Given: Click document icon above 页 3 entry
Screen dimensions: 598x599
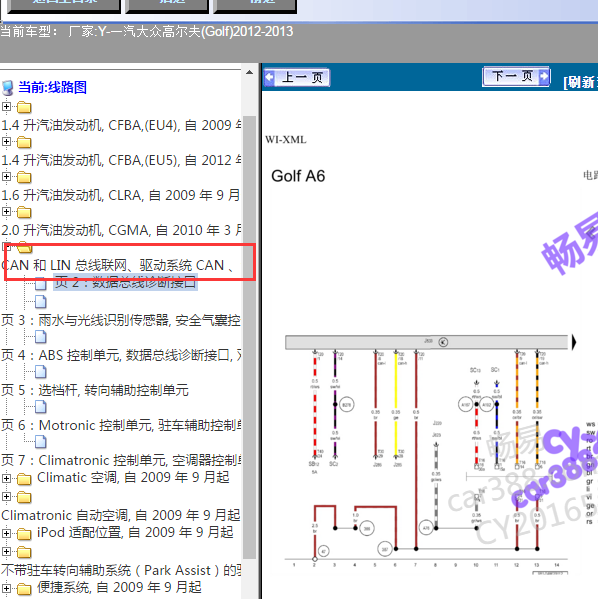Looking at the screenshot, I should click(41, 302).
